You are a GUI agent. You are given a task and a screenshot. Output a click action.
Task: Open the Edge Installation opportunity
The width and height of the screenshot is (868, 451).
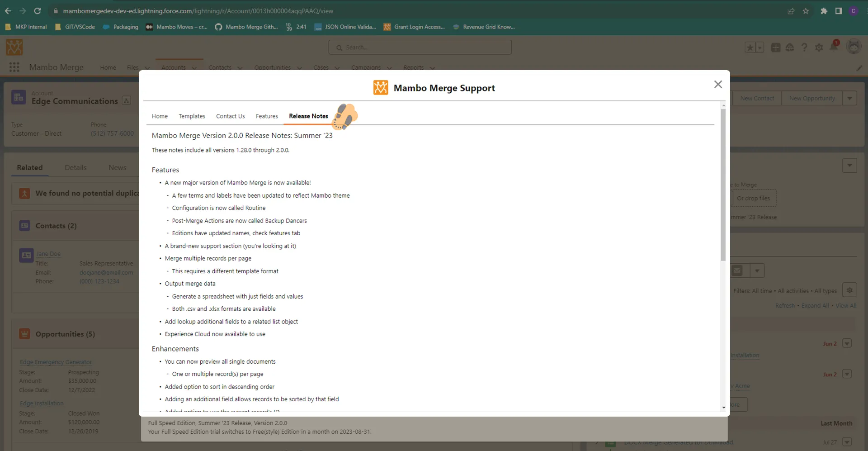click(42, 403)
